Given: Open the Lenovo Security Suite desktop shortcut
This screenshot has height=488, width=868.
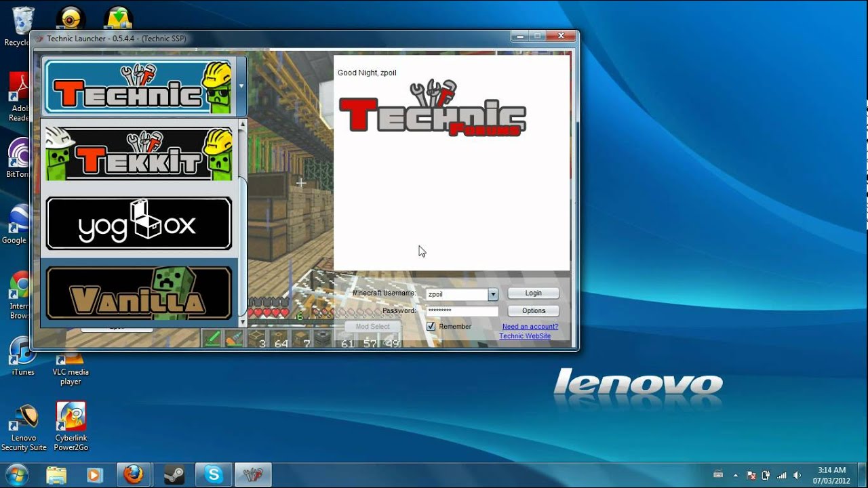Looking at the screenshot, I should coord(24,427).
